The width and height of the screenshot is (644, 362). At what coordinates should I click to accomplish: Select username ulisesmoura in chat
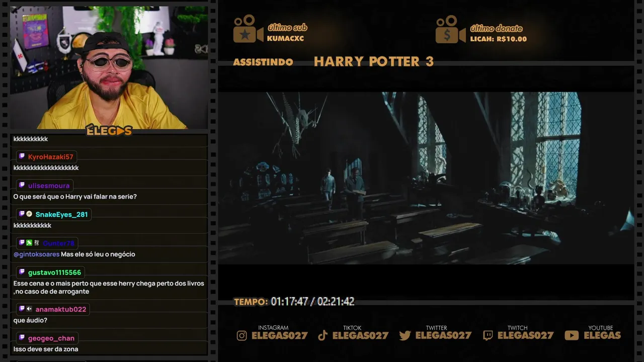[49, 186]
